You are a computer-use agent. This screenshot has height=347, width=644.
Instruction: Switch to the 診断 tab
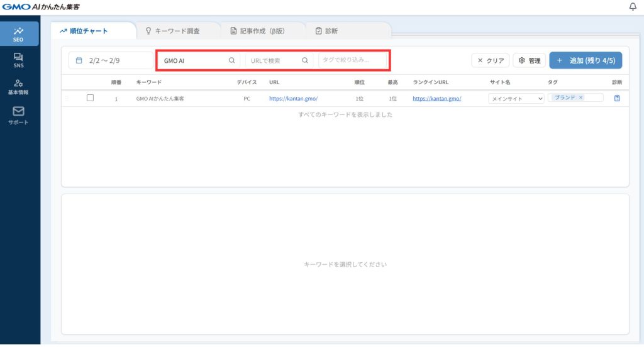pos(327,31)
